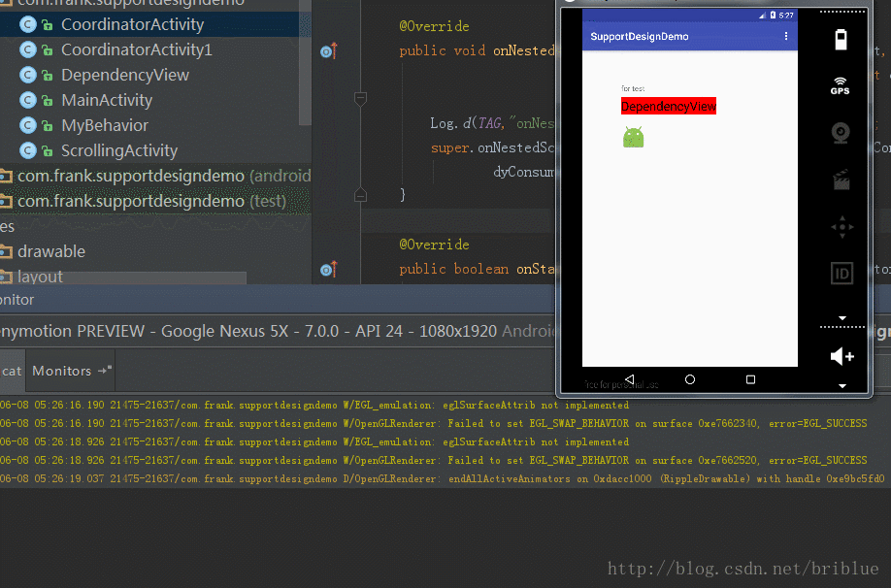Open the Genymotion camera widget
The height and width of the screenshot is (588, 891).
pos(841,133)
